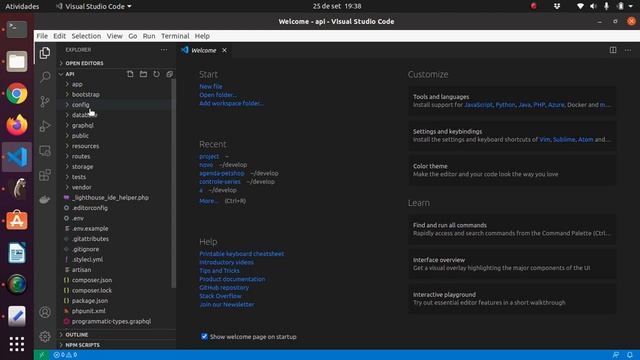The image size is (640, 360).
Task: Open Interface overview card
Action: pos(512,264)
